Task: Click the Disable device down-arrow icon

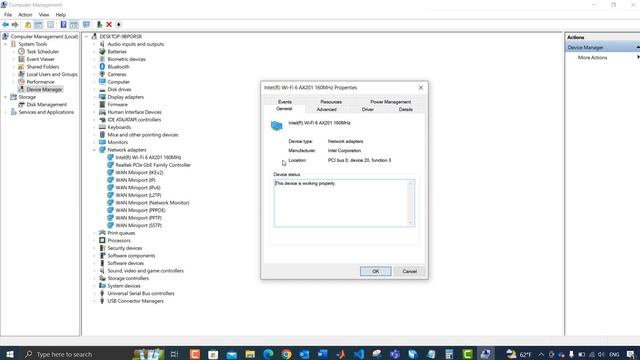Action: pos(118,25)
